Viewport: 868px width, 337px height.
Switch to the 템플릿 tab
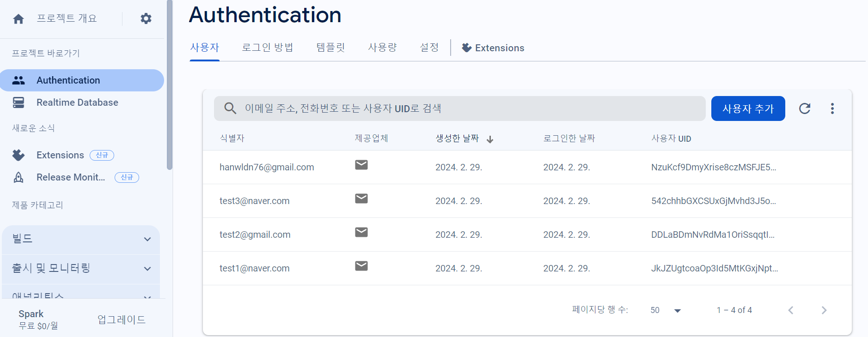(x=330, y=48)
